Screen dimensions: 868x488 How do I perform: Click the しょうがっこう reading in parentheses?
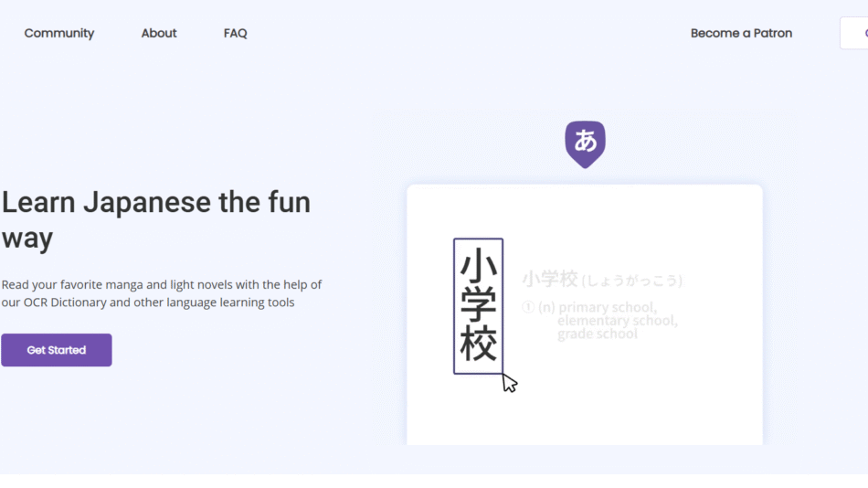pyautogui.click(x=632, y=280)
